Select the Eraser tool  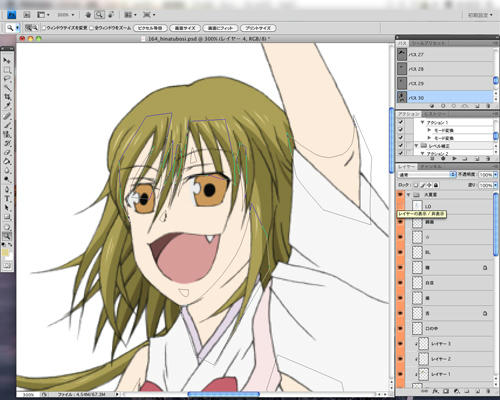pos(7,152)
